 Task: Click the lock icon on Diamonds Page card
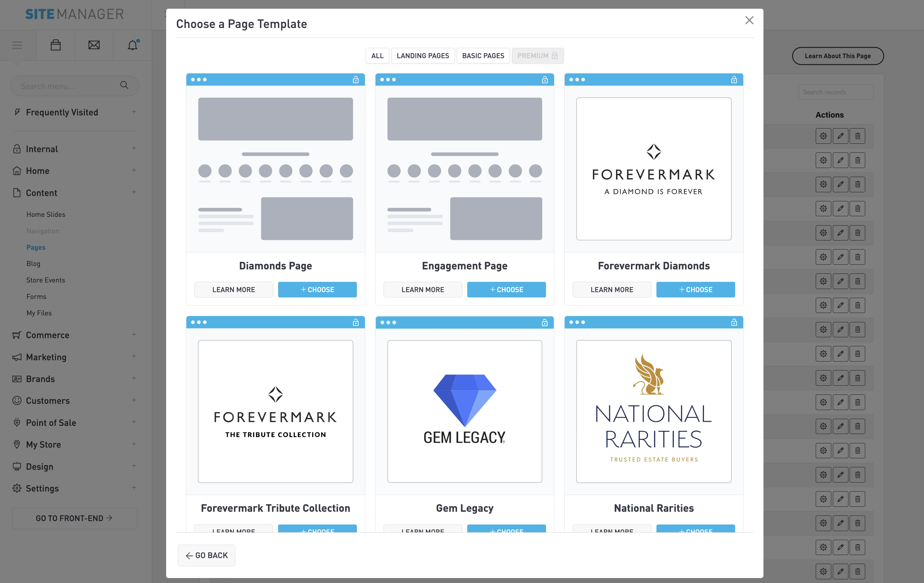pos(355,79)
